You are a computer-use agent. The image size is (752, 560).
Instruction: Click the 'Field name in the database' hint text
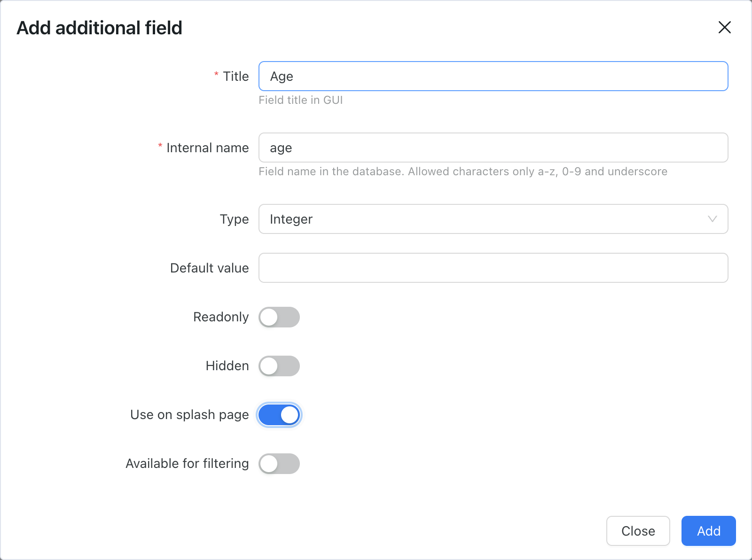coord(463,171)
